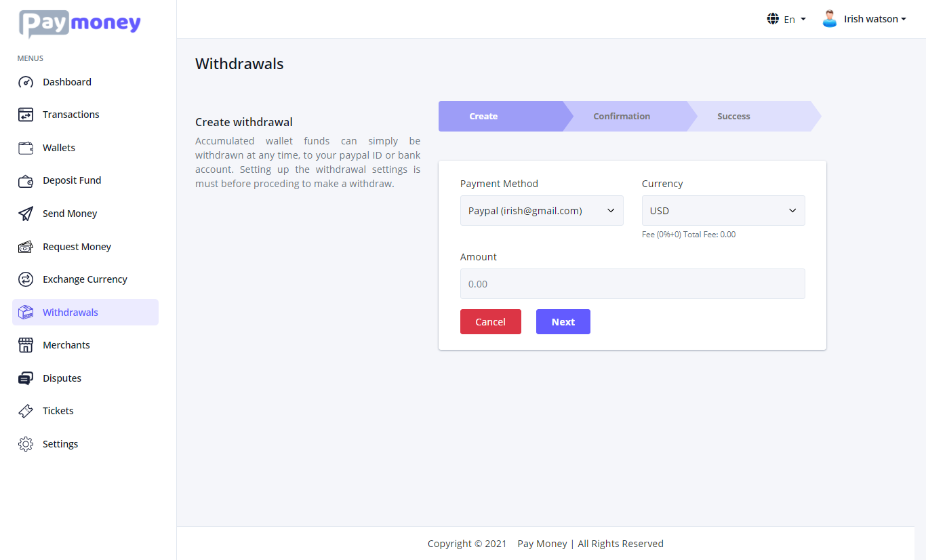Open Wallets via its wallet icon

(25, 147)
